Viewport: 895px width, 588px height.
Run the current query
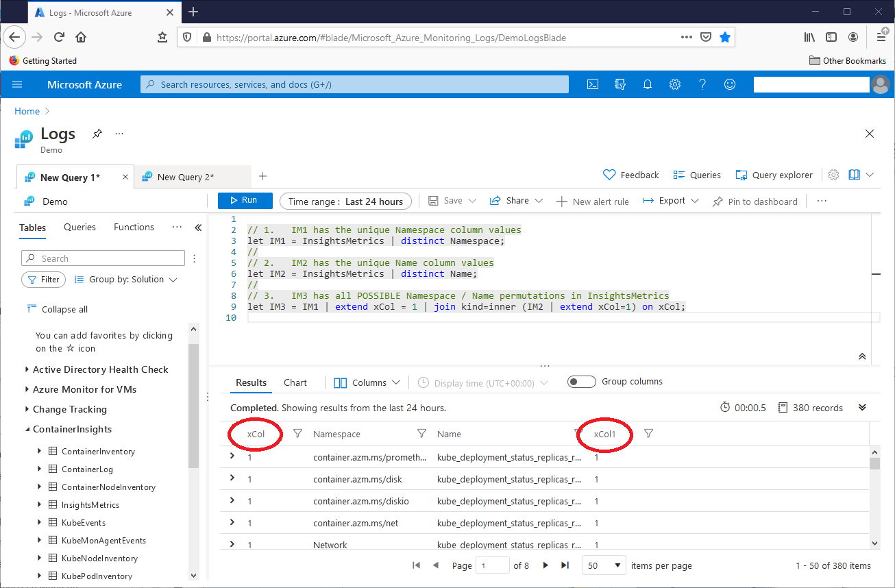245,200
